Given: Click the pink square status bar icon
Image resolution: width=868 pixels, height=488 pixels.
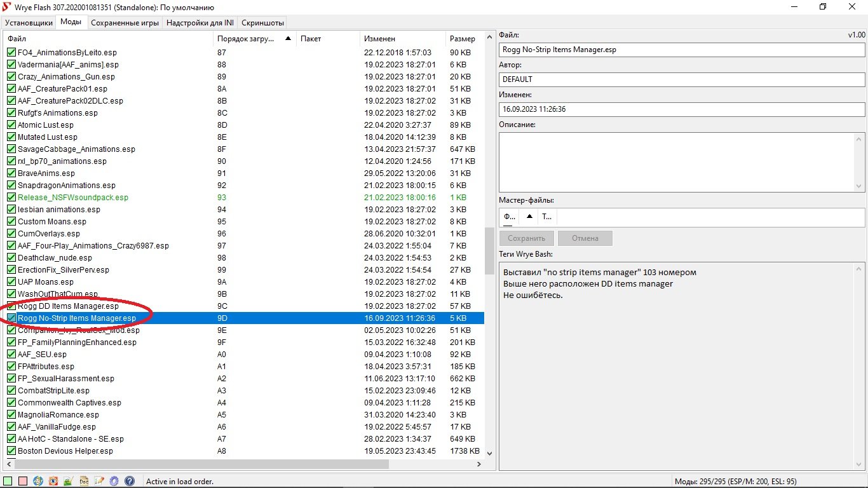Looking at the screenshot, I should pos(23,481).
